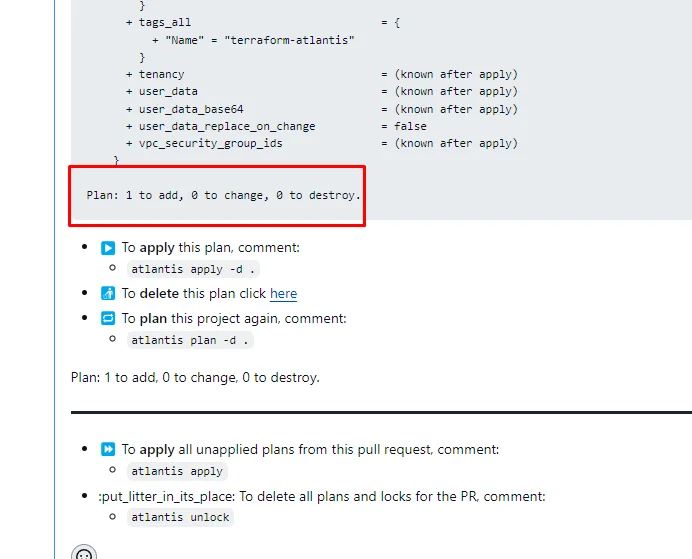Image resolution: width=692 pixels, height=559 pixels.
Task: Select the "atlantis apply -d ." code snippet
Action: (x=193, y=269)
